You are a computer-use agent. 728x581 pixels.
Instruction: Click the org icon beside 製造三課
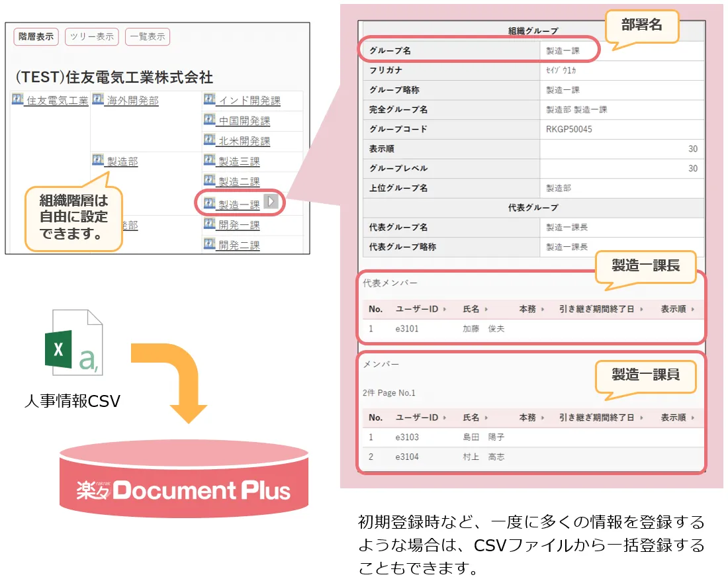(209, 159)
